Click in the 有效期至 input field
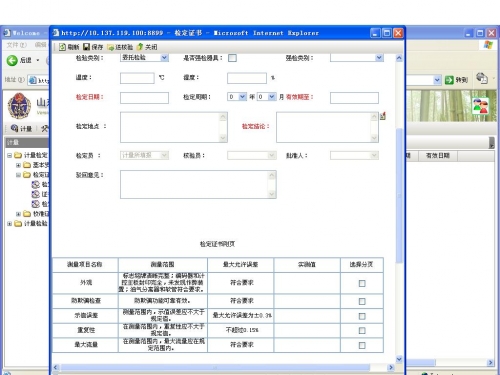500x375 pixels. click(x=354, y=98)
